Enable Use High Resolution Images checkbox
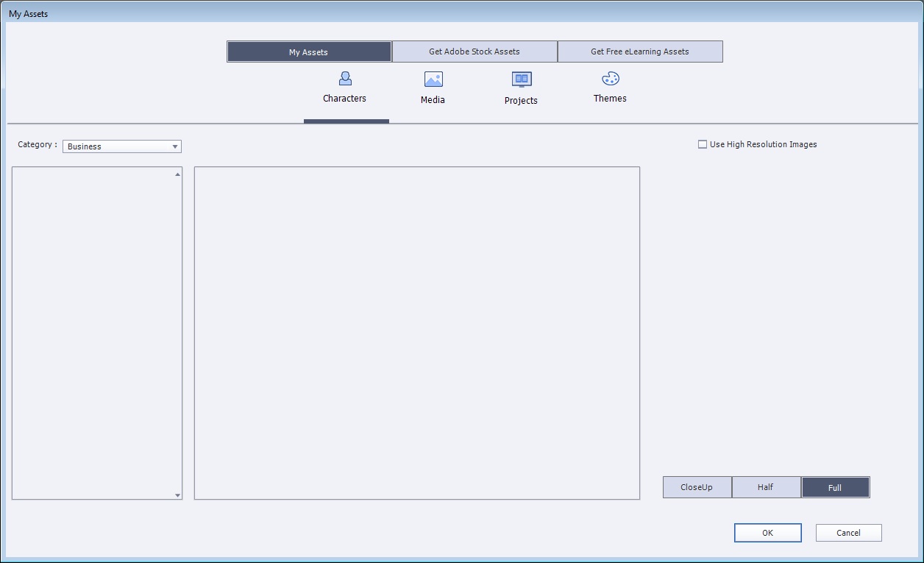Viewport: 924px width, 563px height. pyautogui.click(x=703, y=144)
